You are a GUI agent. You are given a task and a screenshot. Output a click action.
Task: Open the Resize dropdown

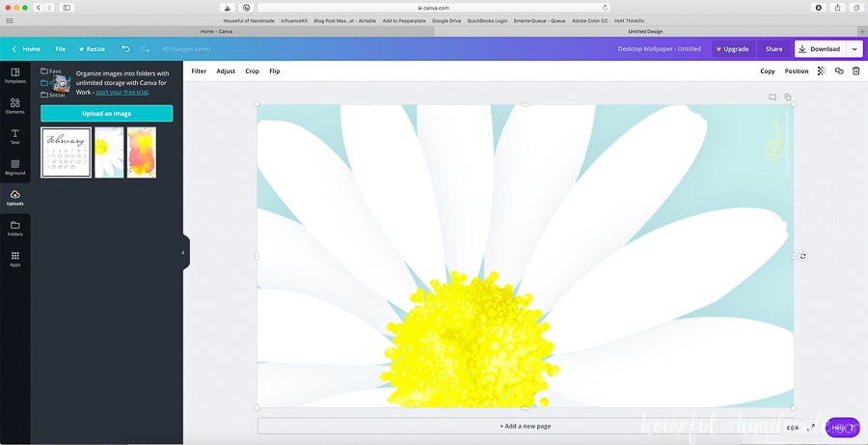[x=92, y=48]
